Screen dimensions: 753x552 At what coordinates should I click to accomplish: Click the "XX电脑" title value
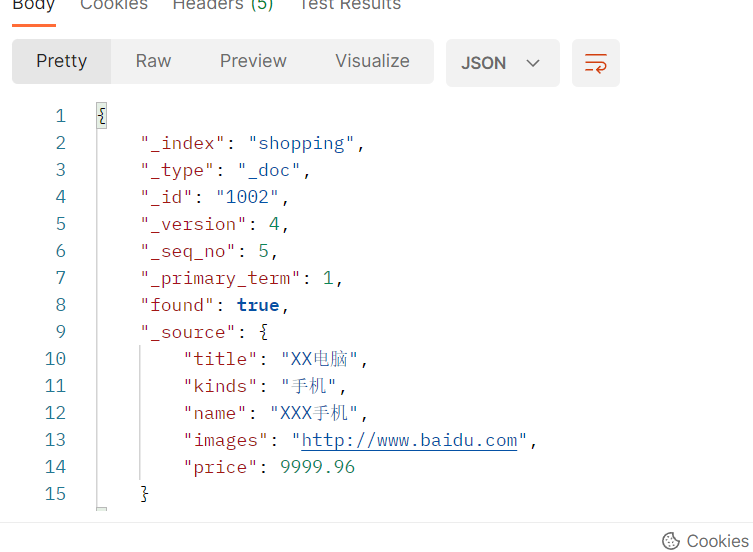[x=319, y=359]
